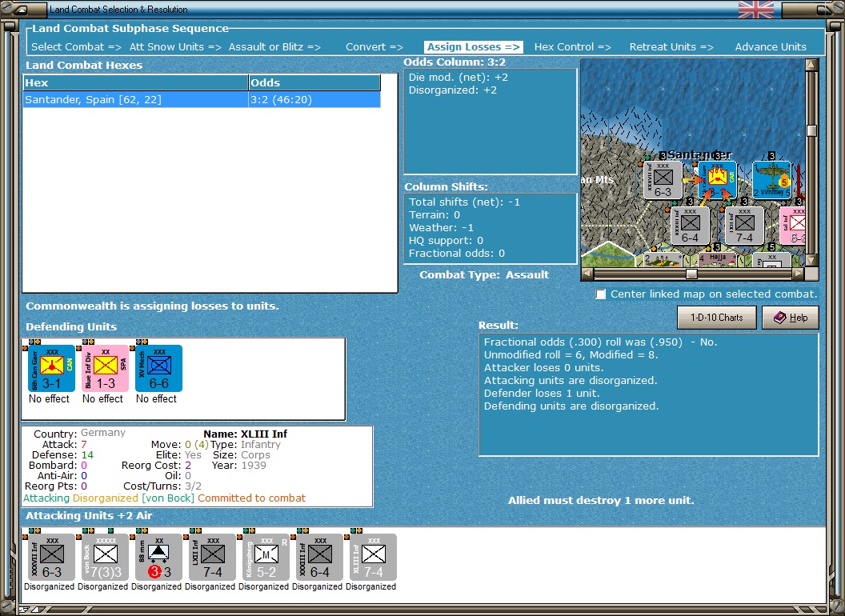Click the Whitley bomber counter on map
The image size is (845, 616).
point(771,180)
